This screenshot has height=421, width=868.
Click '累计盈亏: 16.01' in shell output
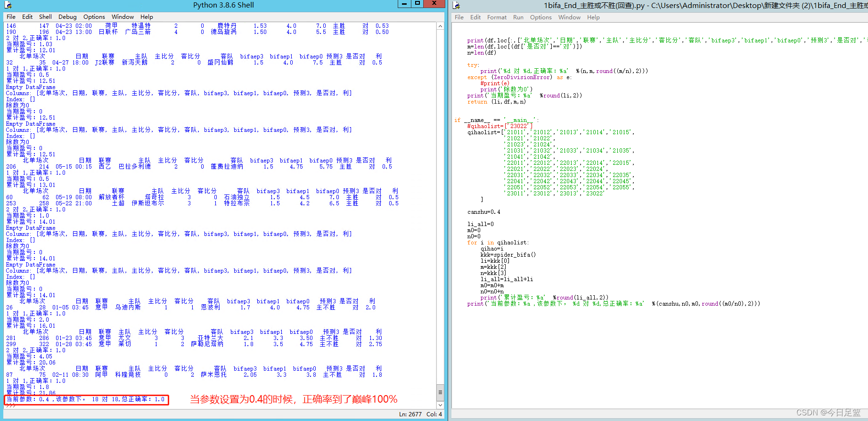click(x=31, y=326)
